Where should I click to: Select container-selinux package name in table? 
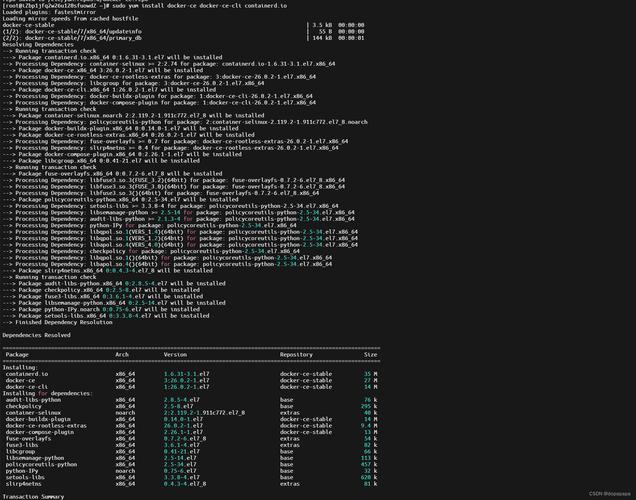(33, 413)
